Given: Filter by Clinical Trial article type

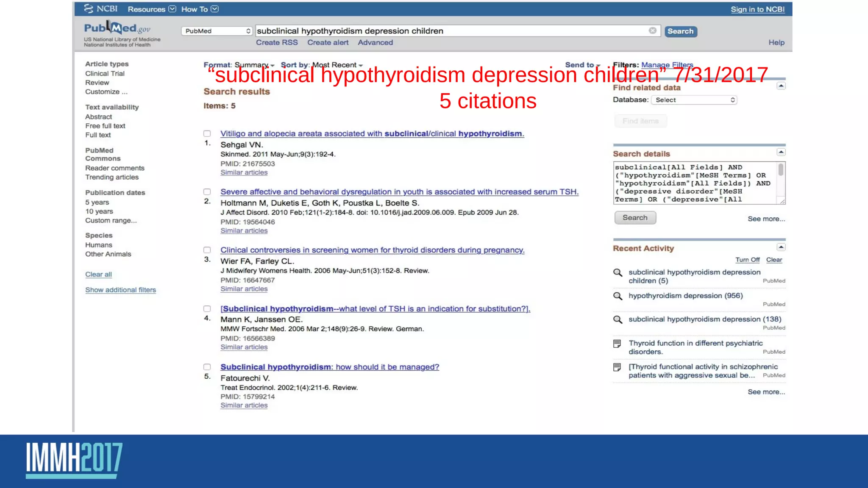Looking at the screenshot, I should [x=105, y=73].
